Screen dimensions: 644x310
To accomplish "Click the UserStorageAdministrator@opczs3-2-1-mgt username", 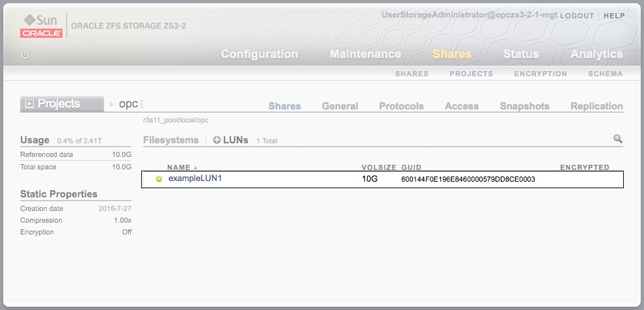I will (x=469, y=15).
